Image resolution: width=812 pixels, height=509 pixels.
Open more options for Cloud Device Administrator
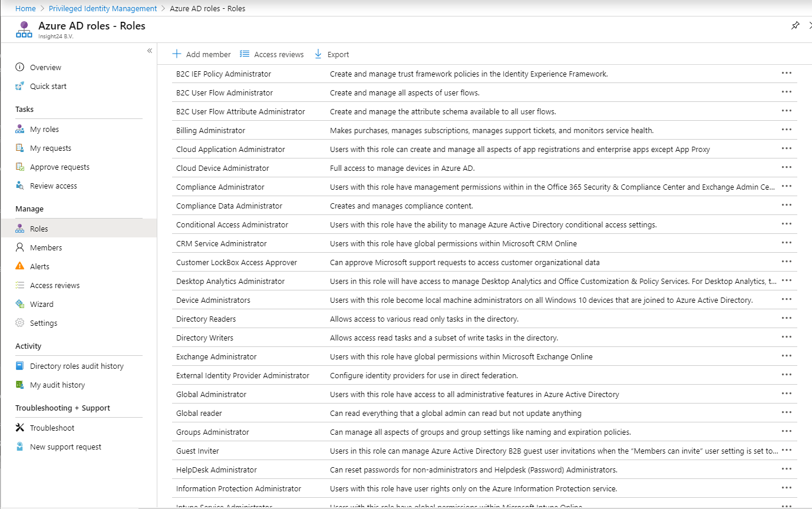tap(786, 167)
